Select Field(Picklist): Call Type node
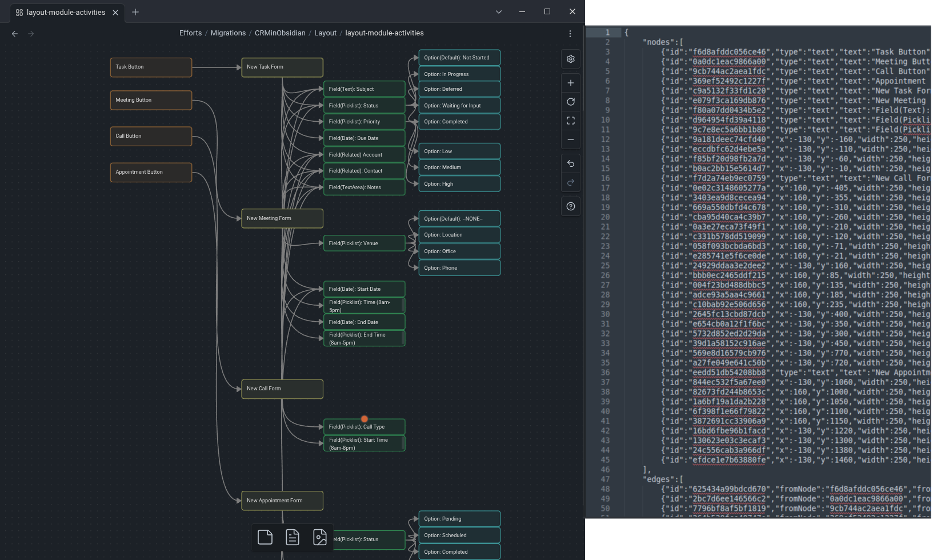933x560 pixels. (x=365, y=427)
